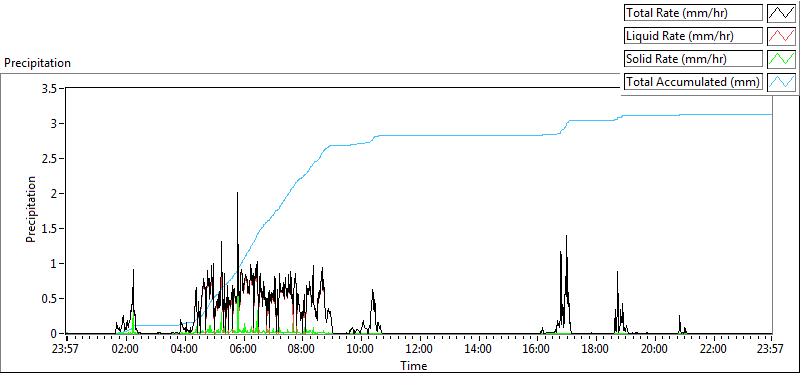Click the Total Rate black line swatch
This screenshot has height=373, width=800.
781,13
